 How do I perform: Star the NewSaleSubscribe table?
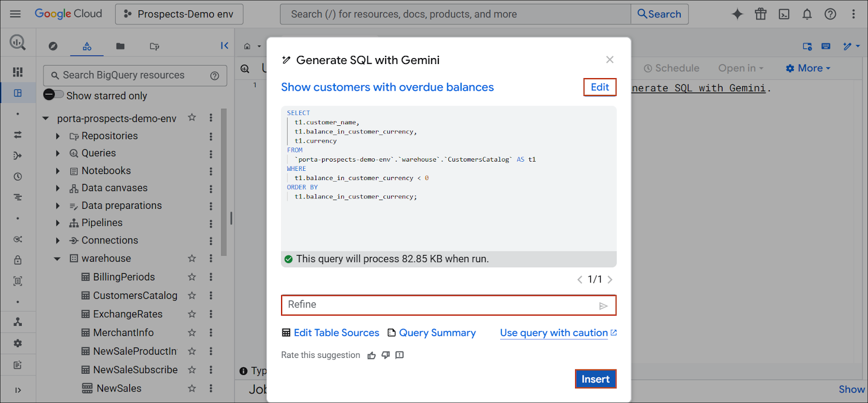pyautogui.click(x=192, y=369)
